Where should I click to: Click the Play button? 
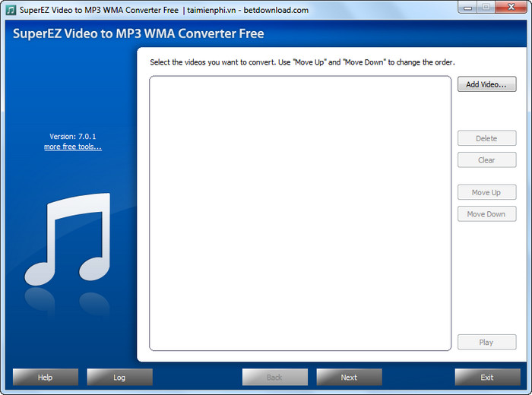pyautogui.click(x=487, y=342)
